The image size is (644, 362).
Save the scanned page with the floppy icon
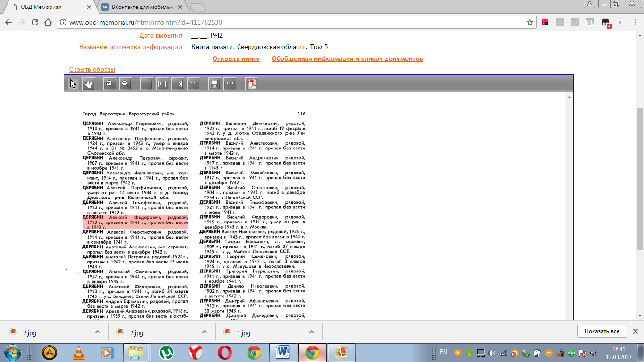tap(214, 84)
